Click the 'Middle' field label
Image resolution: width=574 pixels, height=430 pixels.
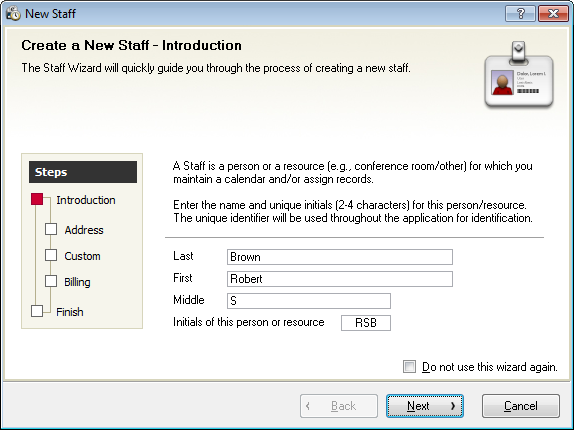click(189, 300)
